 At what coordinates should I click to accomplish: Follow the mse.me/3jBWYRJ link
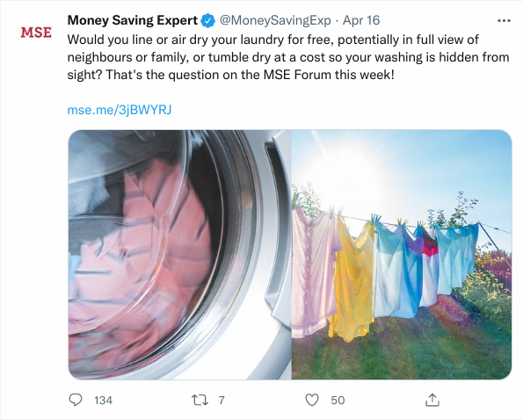point(120,110)
